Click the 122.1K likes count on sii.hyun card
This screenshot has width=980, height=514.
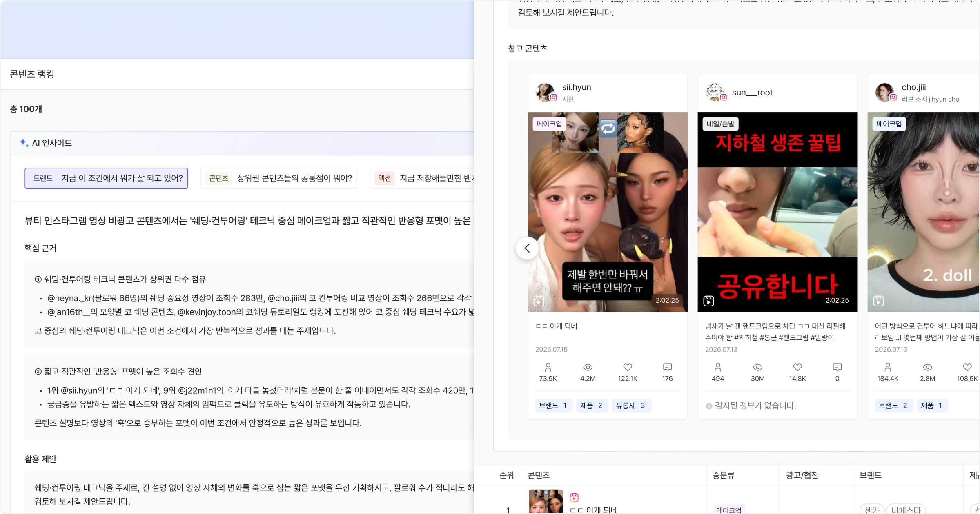click(628, 379)
